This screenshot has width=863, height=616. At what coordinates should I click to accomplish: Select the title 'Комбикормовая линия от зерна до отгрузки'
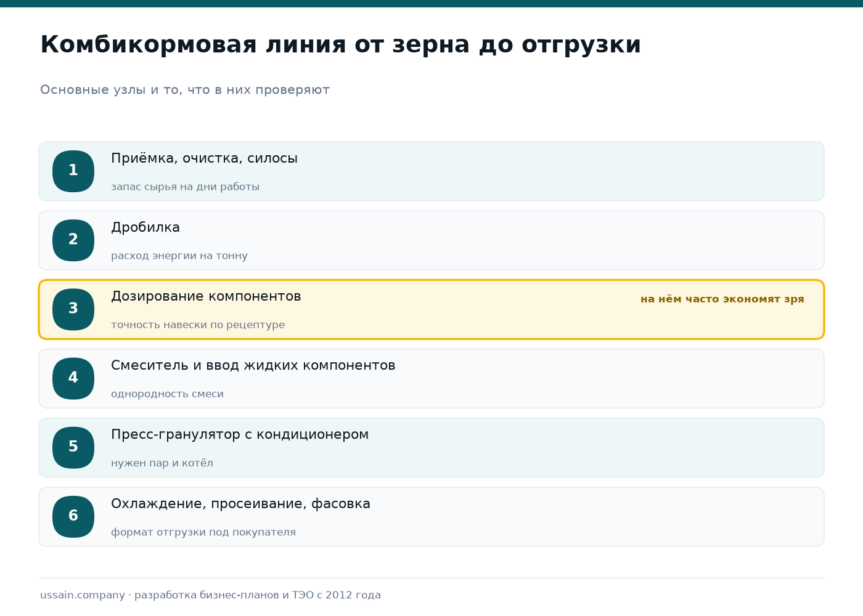click(x=340, y=45)
